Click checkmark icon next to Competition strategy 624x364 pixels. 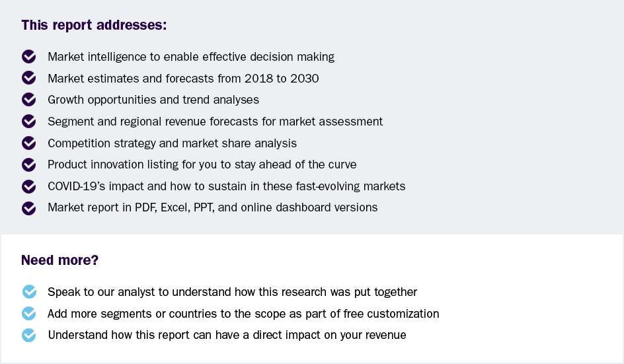click(x=28, y=143)
